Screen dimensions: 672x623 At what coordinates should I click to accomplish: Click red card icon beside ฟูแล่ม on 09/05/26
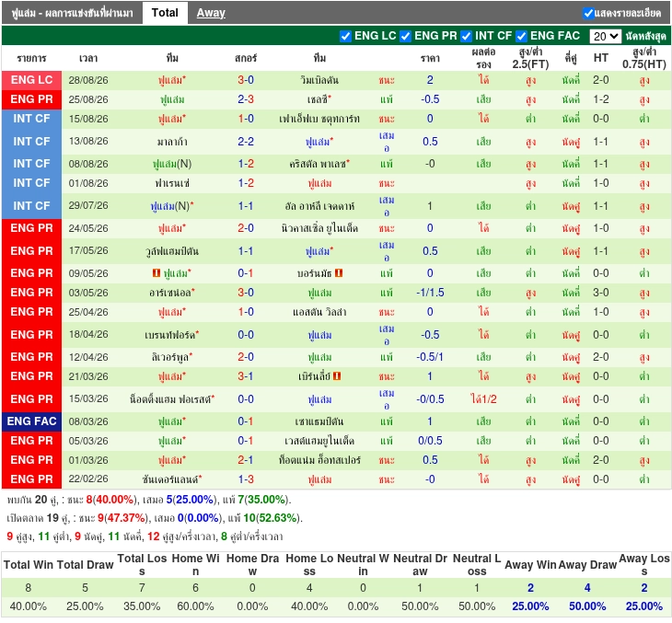156,273
